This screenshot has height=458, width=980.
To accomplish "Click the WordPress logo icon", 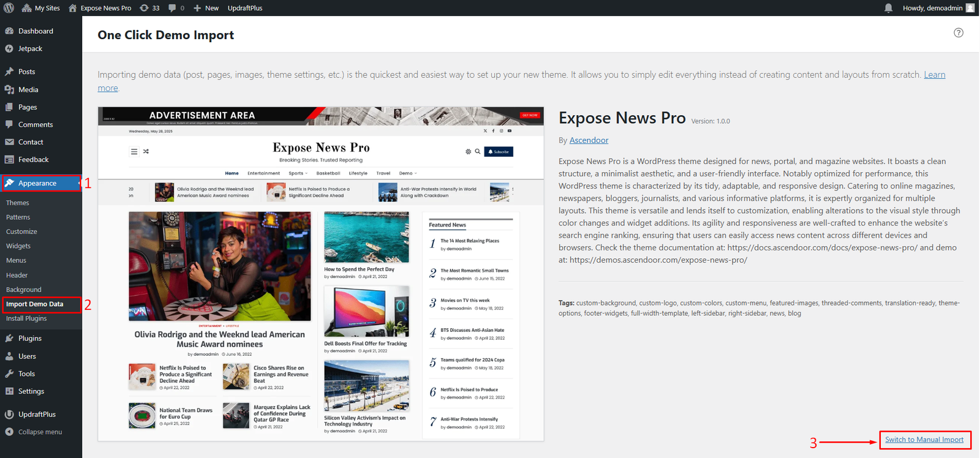I will pyautogui.click(x=9, y=8).
